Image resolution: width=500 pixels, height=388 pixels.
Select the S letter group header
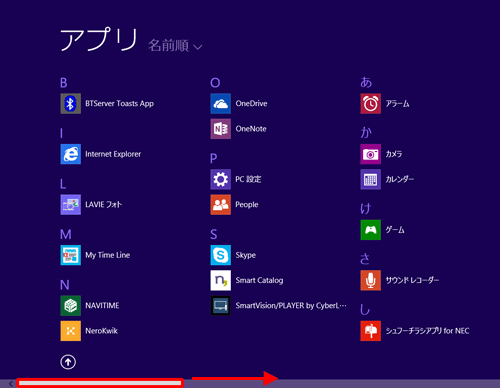(214, 234)
